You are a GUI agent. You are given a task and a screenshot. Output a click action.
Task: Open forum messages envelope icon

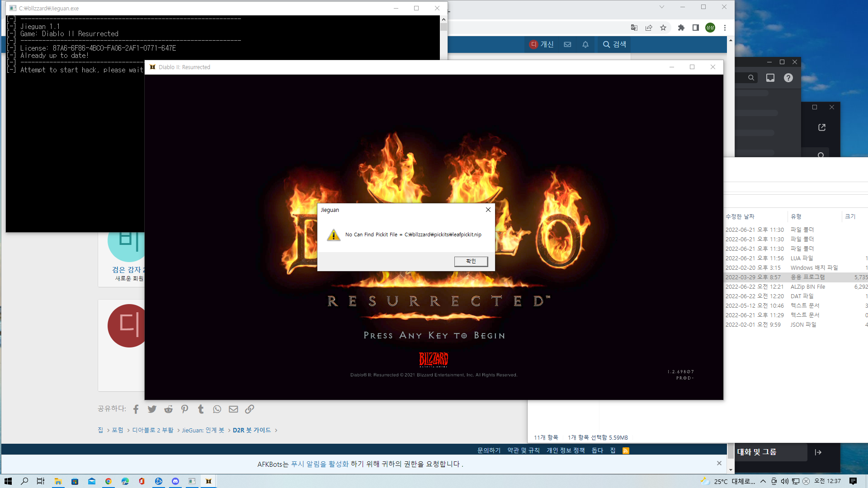[x=567, y=44]
